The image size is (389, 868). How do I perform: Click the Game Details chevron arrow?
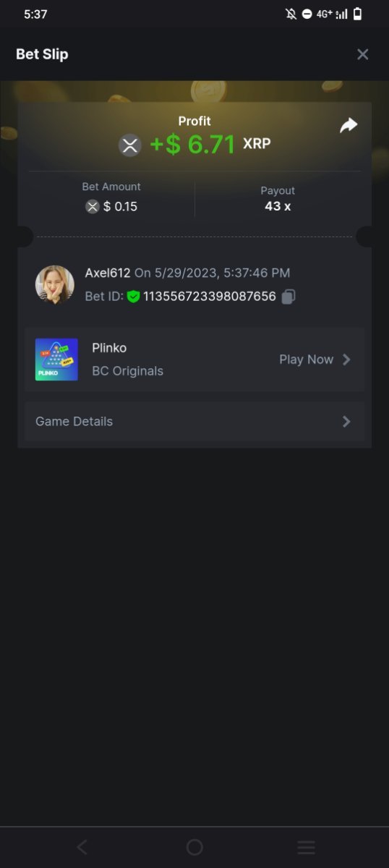pos(346,422)
